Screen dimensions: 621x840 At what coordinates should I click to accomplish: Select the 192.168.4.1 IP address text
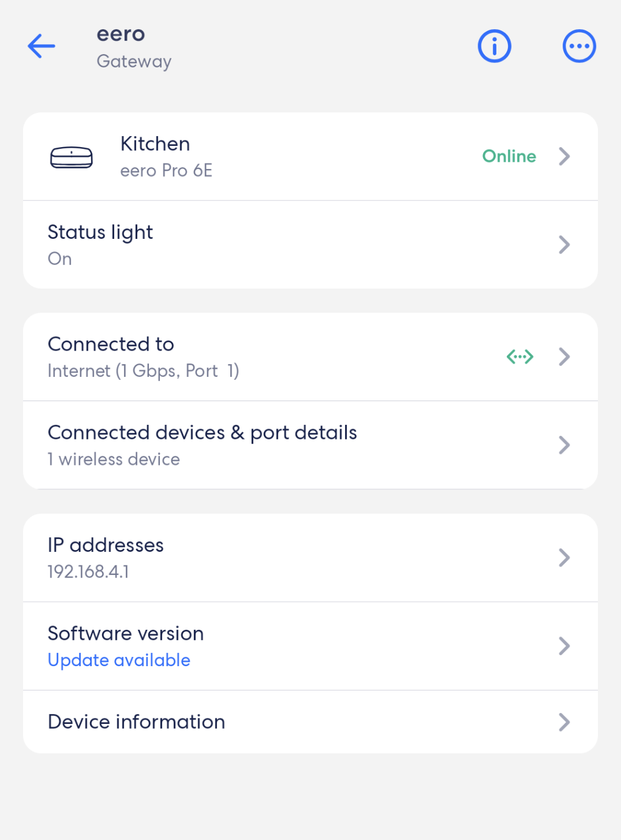click(x=88, y=572)
